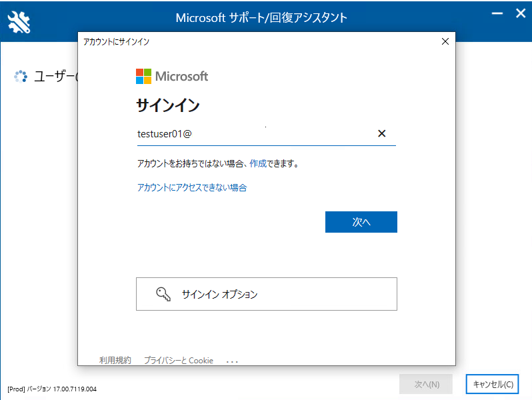Open the プライバシーと Cookie link
Viewport: 532px width, 400px height.
tap(179, 360)
